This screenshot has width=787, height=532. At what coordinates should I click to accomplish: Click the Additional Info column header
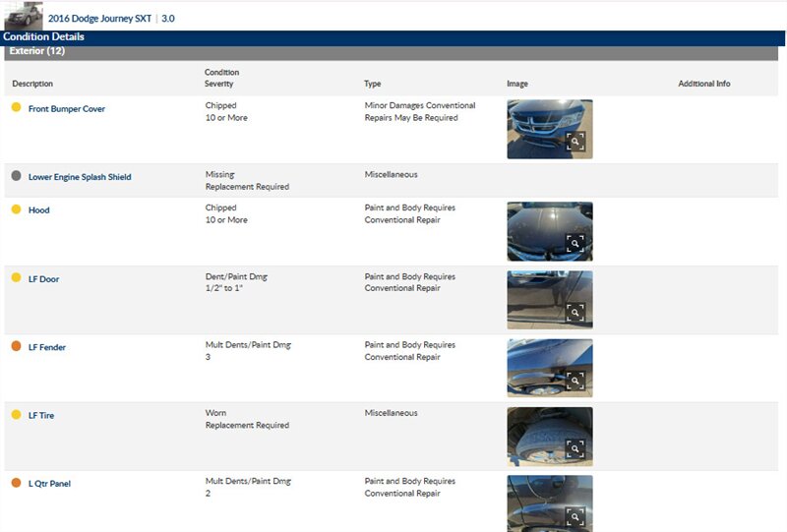(x=704, y=84)
